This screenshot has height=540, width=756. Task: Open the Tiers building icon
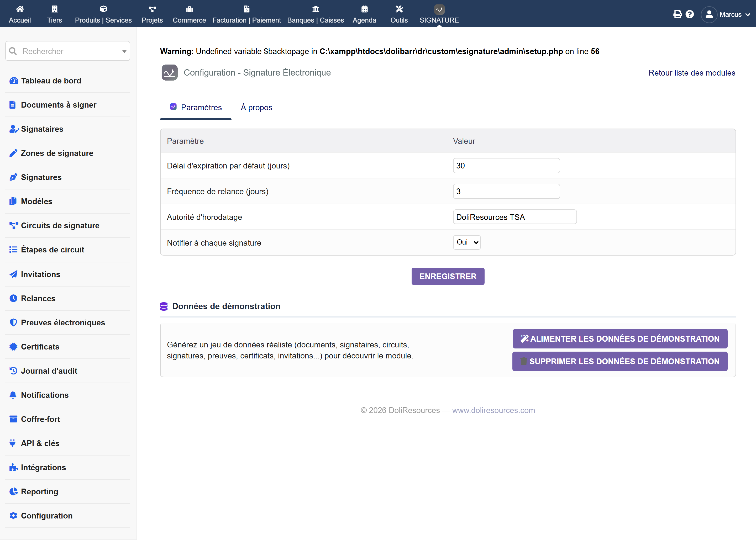55,9
